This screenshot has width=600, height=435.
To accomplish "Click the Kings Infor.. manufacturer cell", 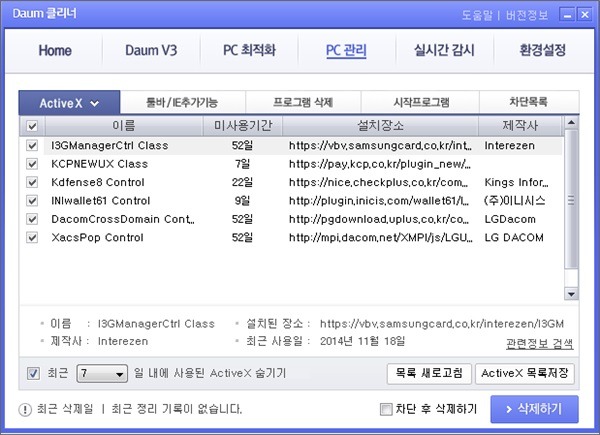I will pos(516,182).
